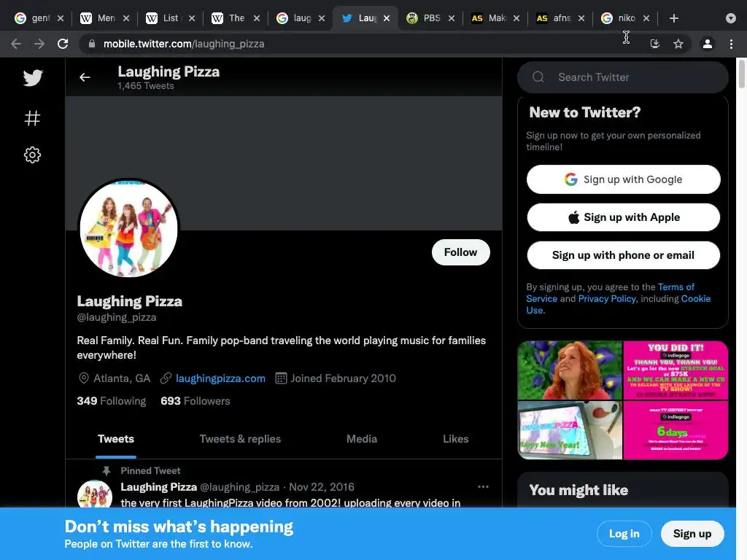Image resolution: width=747 pixels, height=560 pixels.
Task: View the 349 Following list
Action: [x=112, y=401]
